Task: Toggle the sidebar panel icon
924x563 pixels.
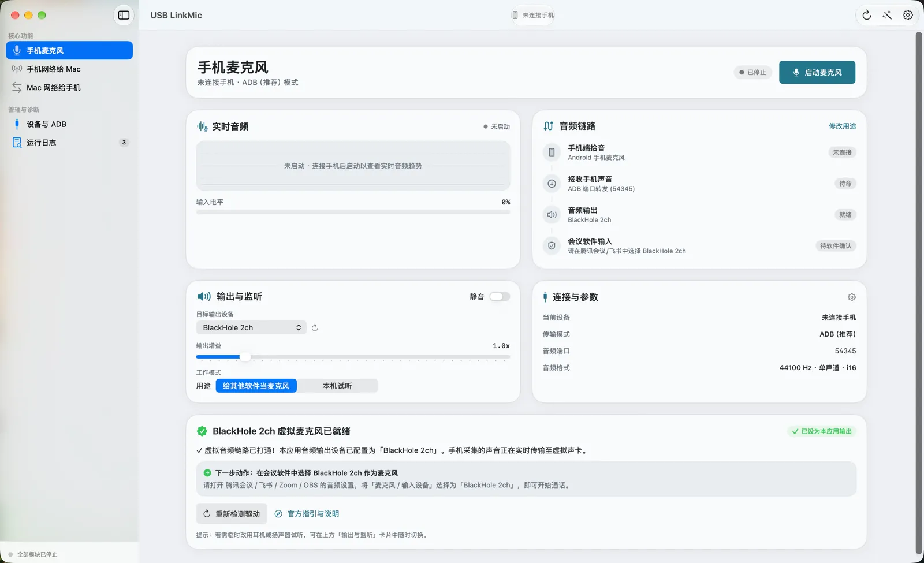Action: pyautogui.click(x=124, y=15)
